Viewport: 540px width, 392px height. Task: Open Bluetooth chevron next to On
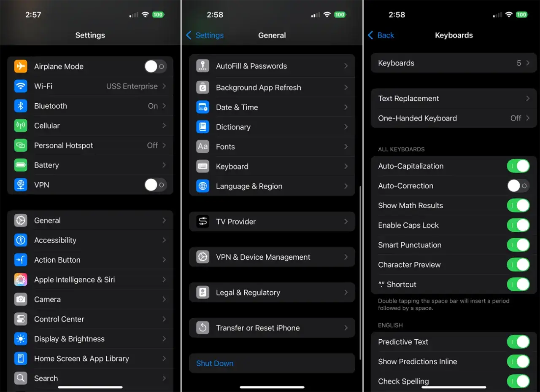pyautogui.click(x=164, y=106)
